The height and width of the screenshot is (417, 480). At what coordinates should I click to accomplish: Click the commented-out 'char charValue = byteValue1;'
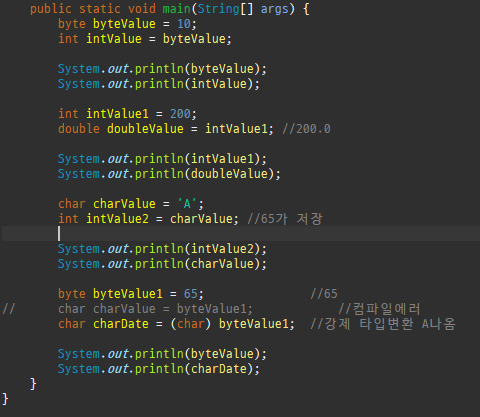[155, 309]
